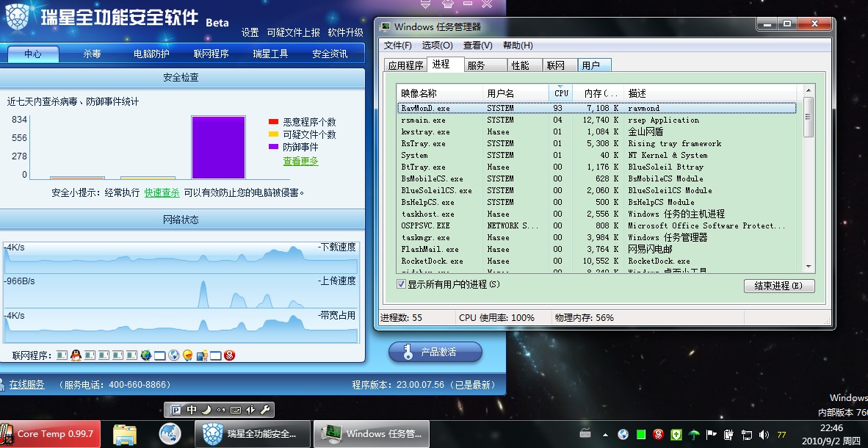Open the soft keyboard icon on IME toolbar
The width and height of the screenshot is (868, 448).
click(235, 411)
